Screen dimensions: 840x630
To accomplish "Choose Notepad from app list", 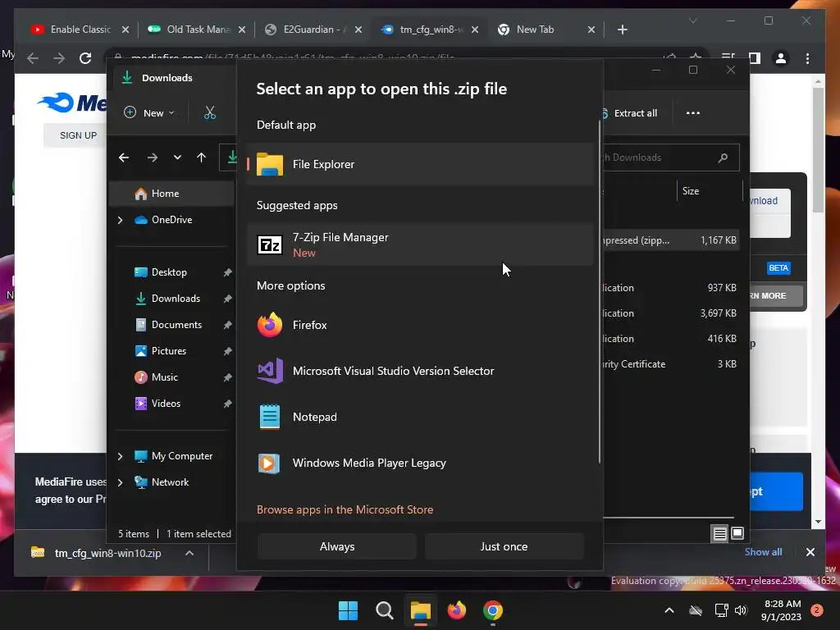I will [421, 417].
